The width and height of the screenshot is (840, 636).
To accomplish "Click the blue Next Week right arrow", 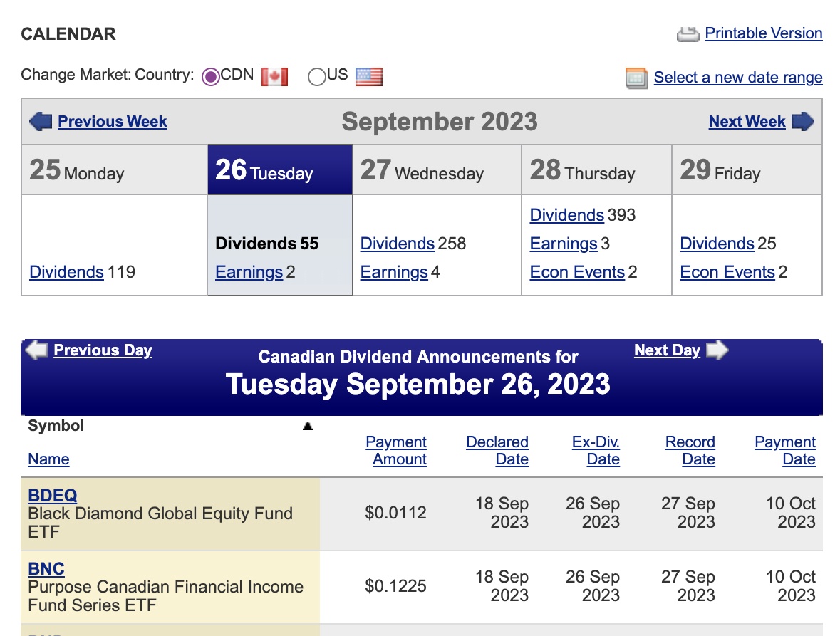I will click(x=802, y=122).
